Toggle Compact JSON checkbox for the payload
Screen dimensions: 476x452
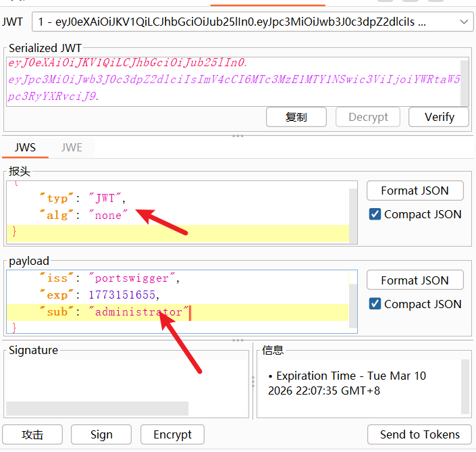point(375,304)
